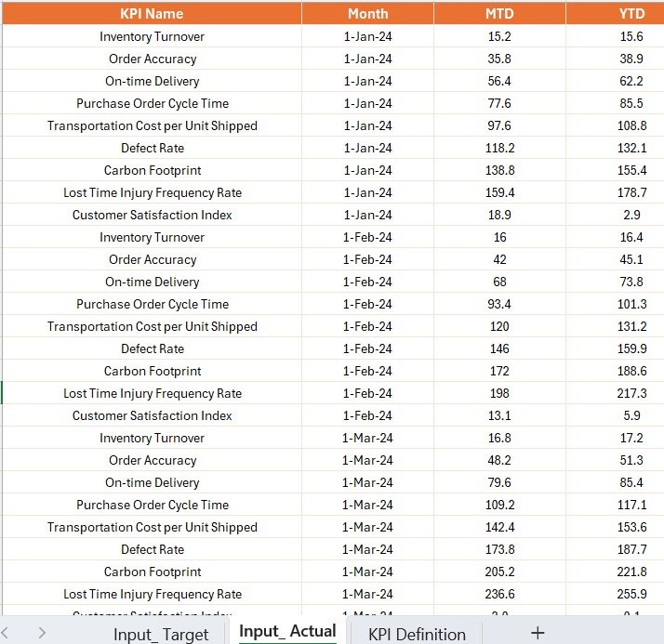Click Order Accuracy cell for 1-Jan-24
Screen dimensions: 664x644
[x=152, y=59]
